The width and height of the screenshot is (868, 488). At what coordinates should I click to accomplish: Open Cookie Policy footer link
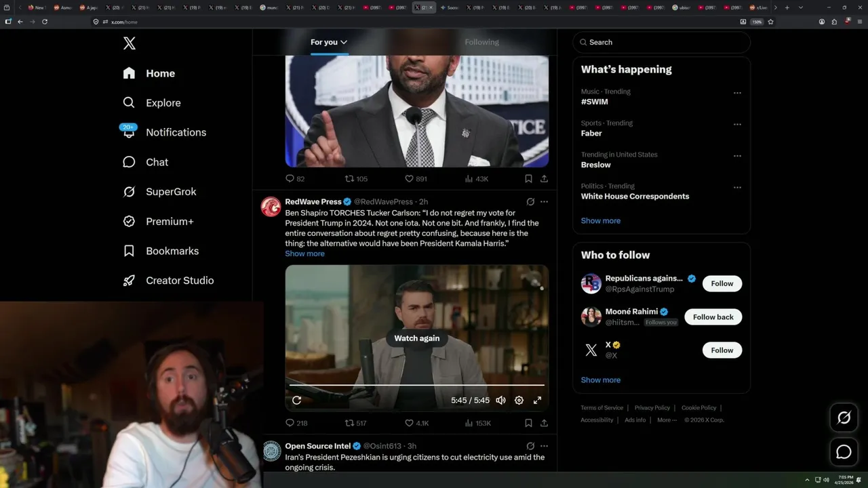click(698, 408)
